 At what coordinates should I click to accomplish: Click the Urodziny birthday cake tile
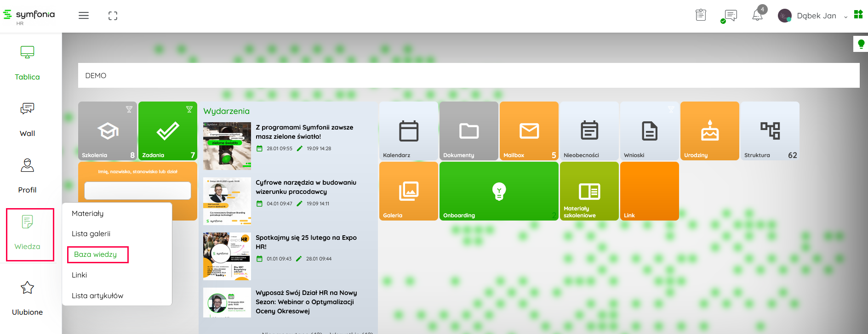[709, 131]
